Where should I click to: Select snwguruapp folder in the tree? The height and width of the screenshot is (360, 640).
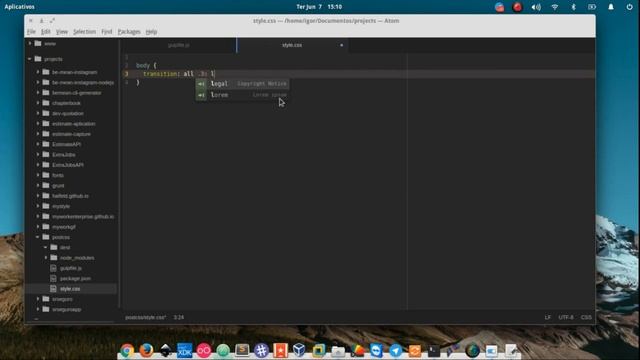67,309
